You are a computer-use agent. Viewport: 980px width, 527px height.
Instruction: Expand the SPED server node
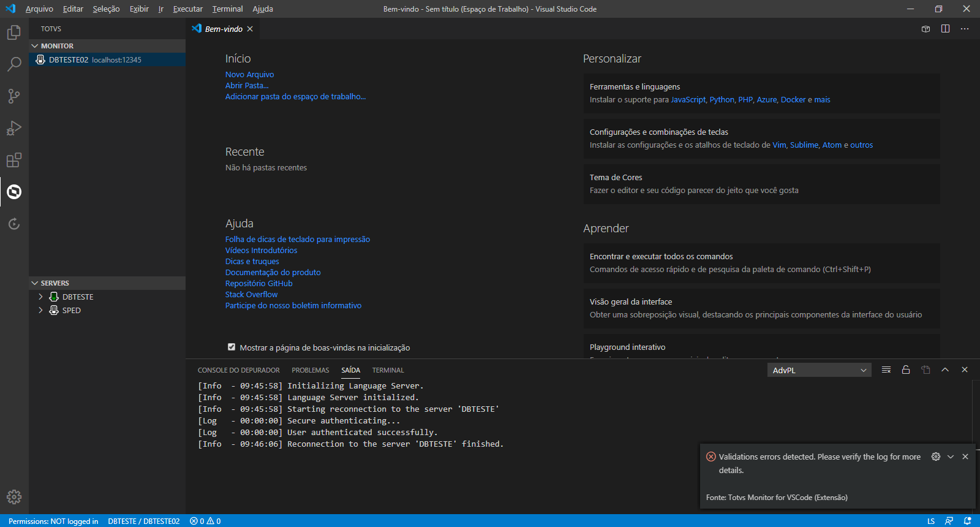(40, 310)
